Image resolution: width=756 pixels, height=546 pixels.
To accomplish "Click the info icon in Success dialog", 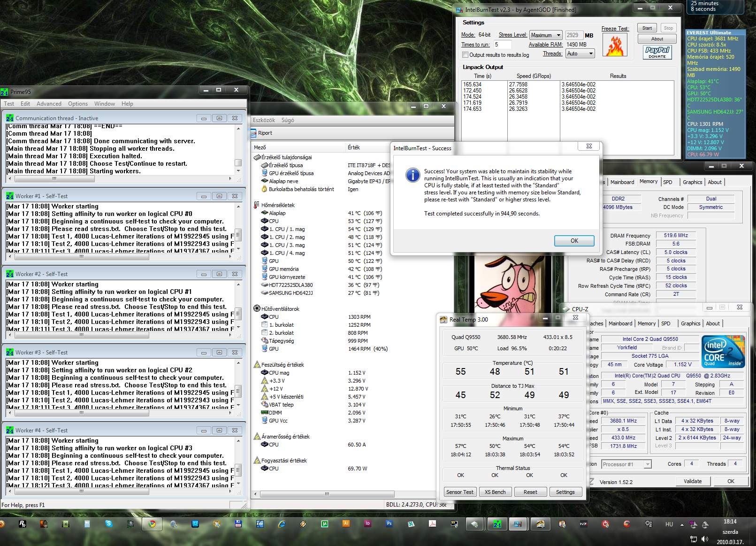I will [x=412, y=175].
